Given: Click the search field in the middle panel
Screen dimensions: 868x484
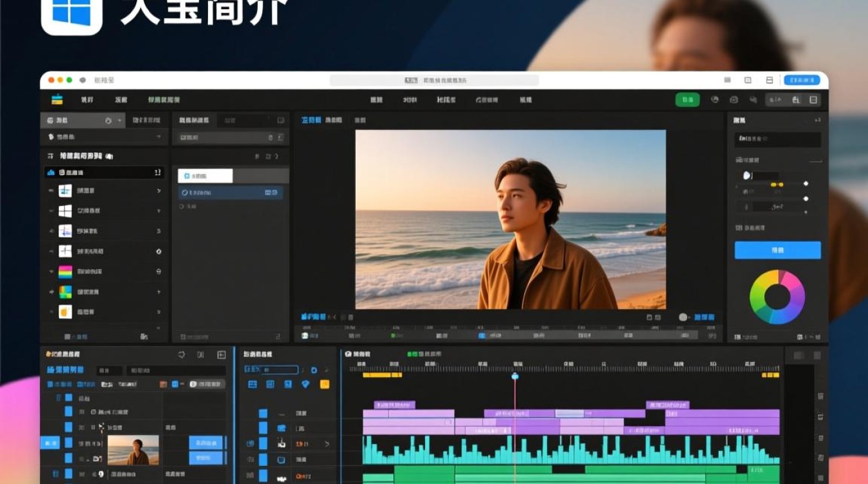Looking at the screenshot, I should point(232,137).
